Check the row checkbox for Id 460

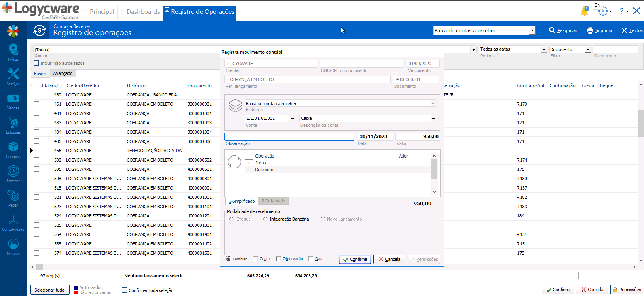(x=37, y=95)
